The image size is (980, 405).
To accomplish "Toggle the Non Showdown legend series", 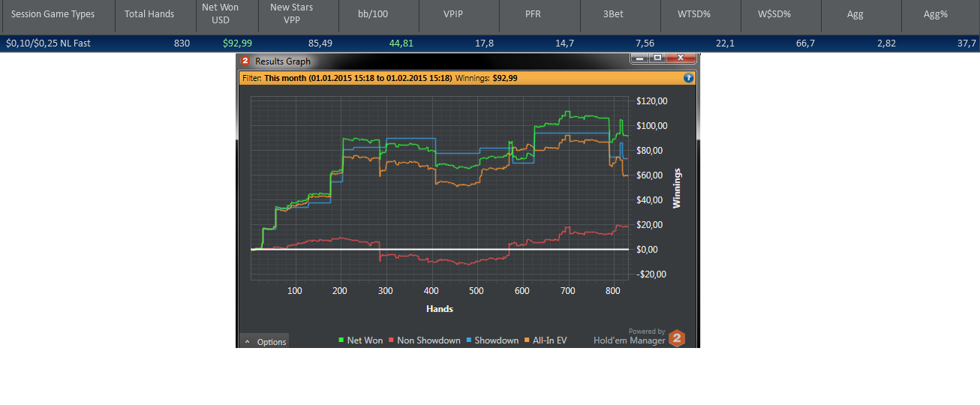I will tap(424, 340).
